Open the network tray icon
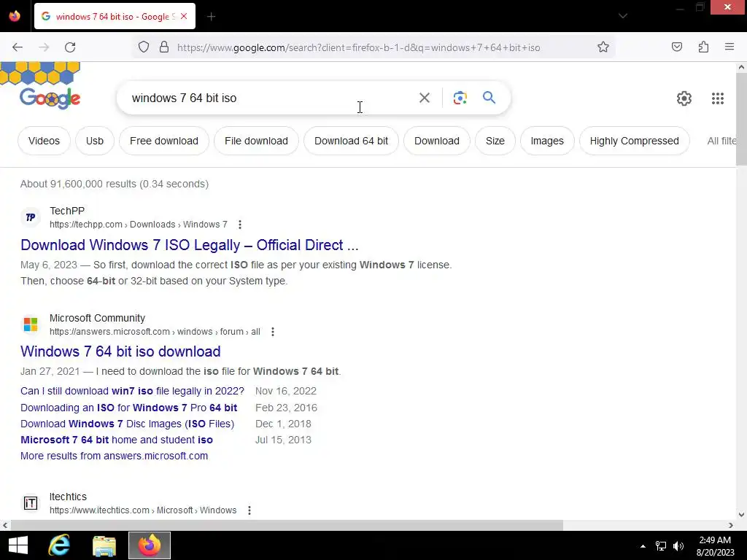The height and width of the screenshot is (560, 747). 661,546
